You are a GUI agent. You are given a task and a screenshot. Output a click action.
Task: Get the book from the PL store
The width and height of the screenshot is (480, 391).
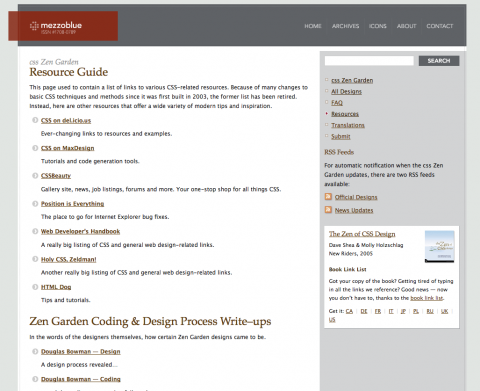point(416,311)
